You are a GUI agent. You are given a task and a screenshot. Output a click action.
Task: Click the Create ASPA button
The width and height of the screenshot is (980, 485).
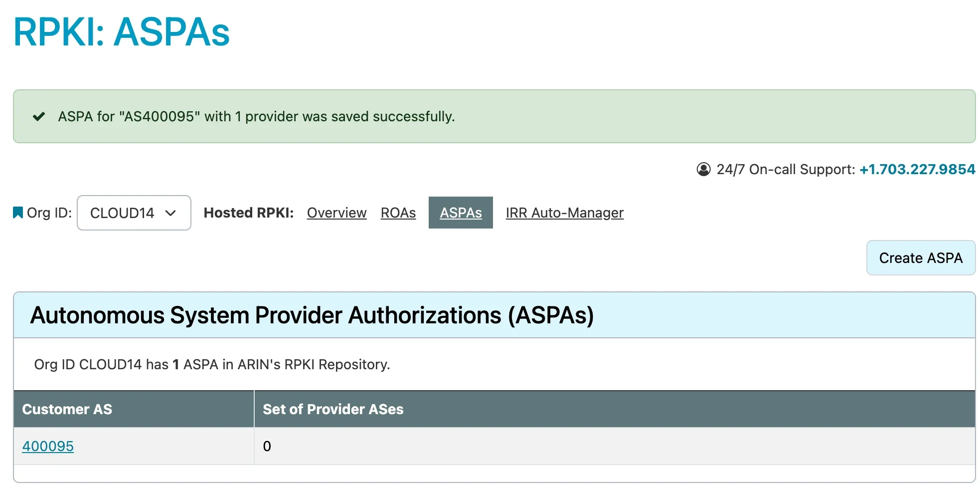[x=921, y=258]
